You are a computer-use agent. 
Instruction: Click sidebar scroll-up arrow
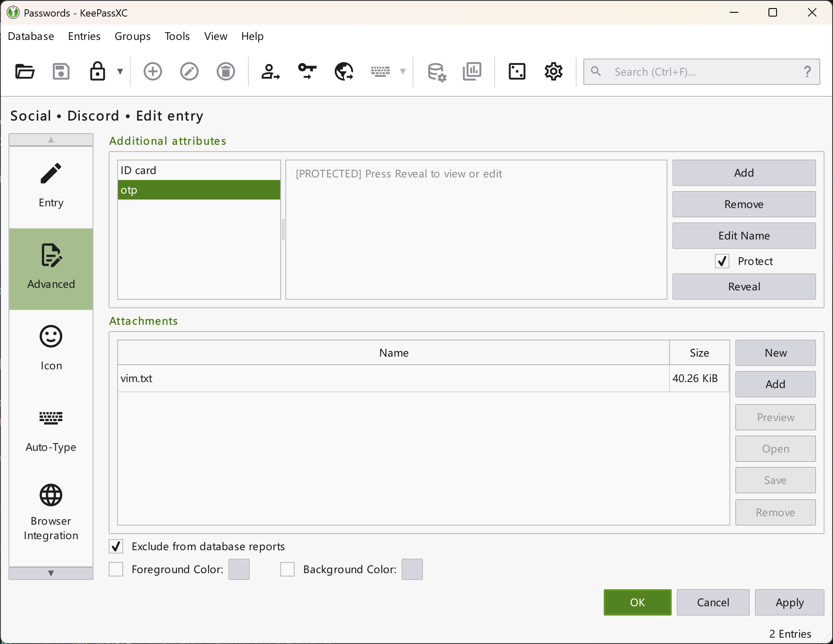(x=51, y=140)
